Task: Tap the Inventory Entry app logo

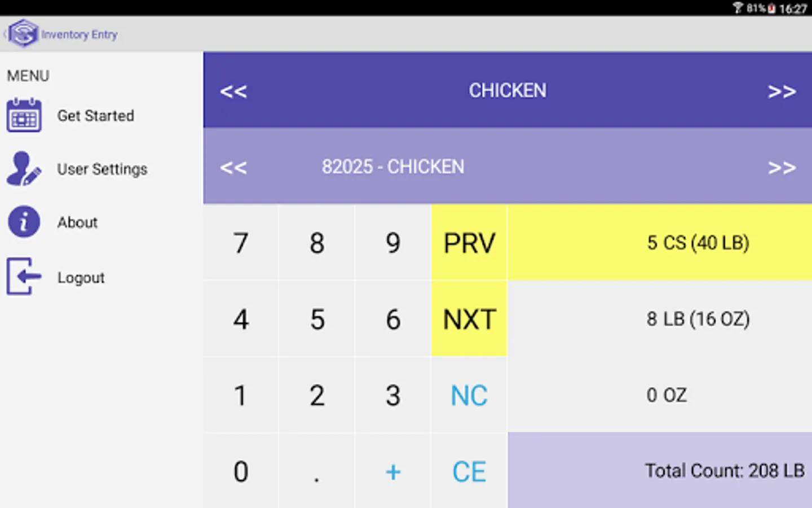Action: [23, 34]
